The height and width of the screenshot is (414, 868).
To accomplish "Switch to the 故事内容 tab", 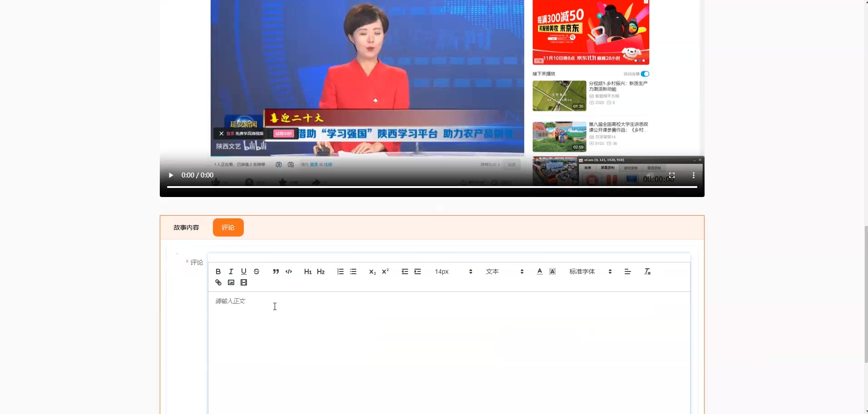I will (x=186, y=227).
